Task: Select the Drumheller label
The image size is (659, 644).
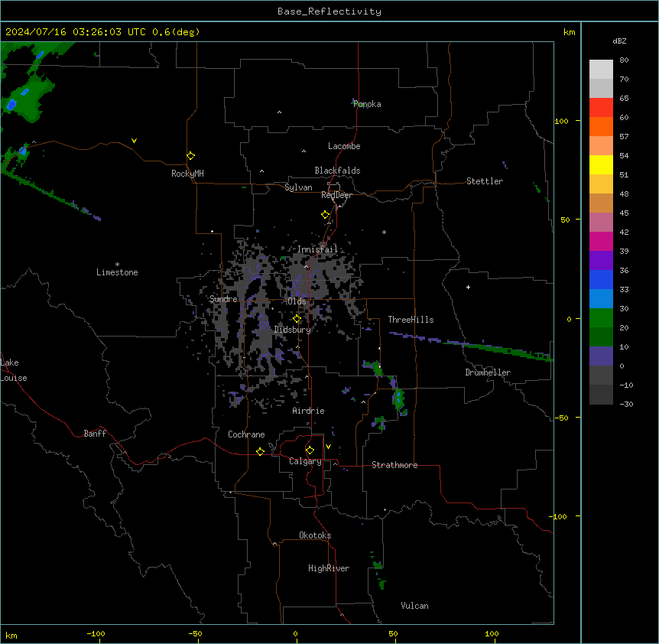Action: pos(488,372)
